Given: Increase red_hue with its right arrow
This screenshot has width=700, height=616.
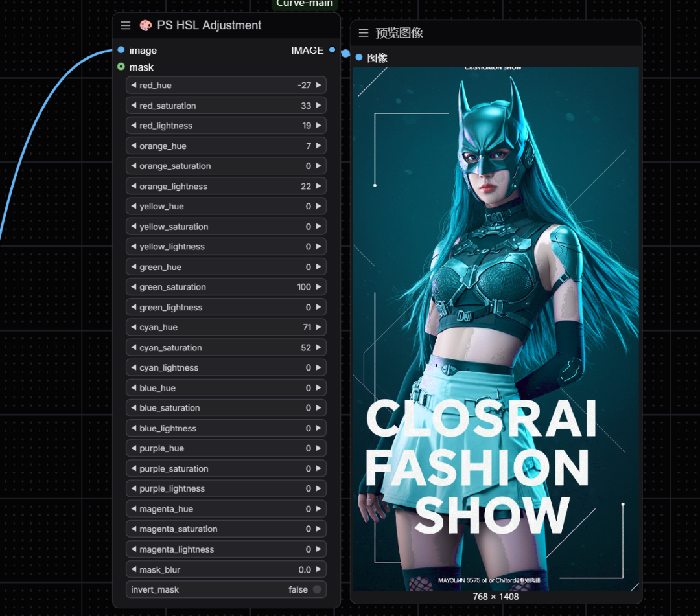Looking at the screenshot, I should click(319, 85).
